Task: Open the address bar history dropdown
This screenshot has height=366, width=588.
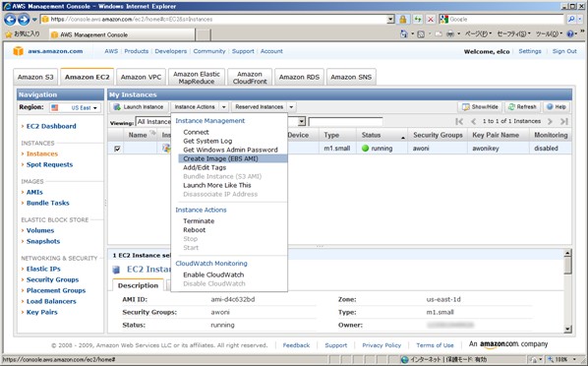Action: 390,19
